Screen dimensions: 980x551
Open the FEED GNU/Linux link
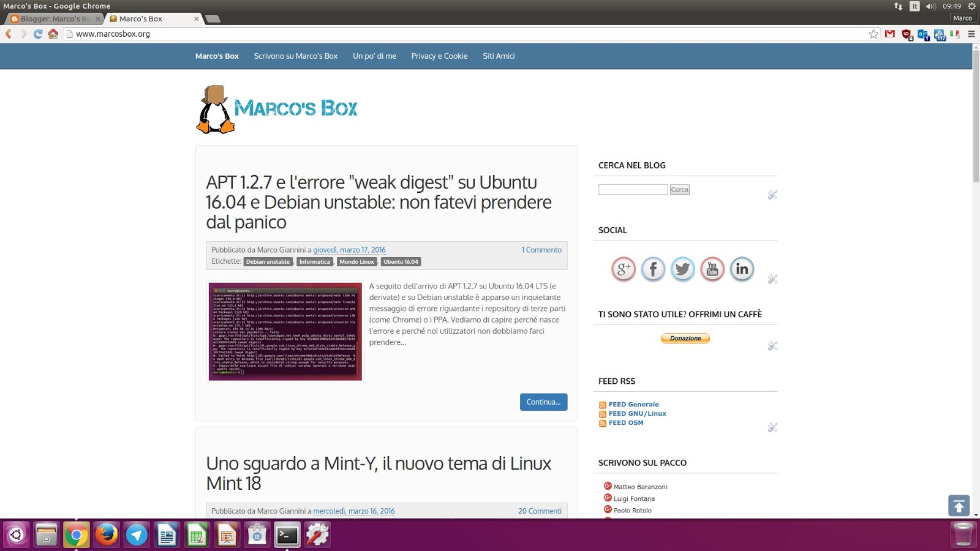coord(638,414)
